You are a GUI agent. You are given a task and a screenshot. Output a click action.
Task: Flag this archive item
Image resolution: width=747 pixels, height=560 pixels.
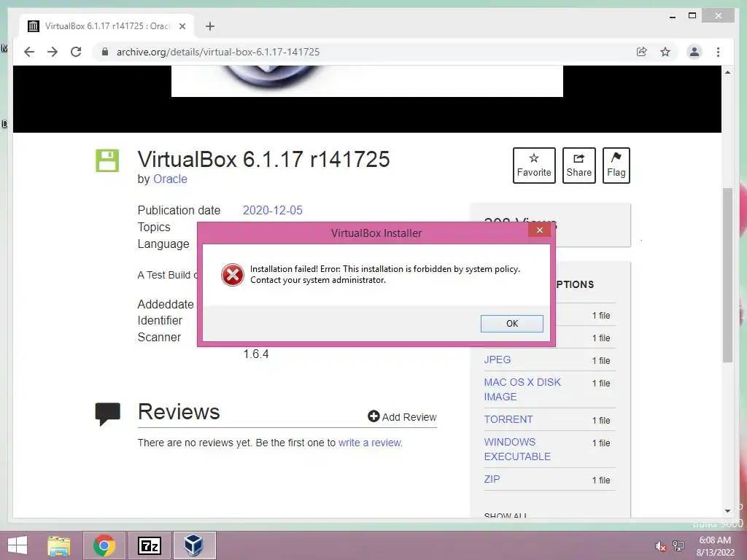click(616, 166)
